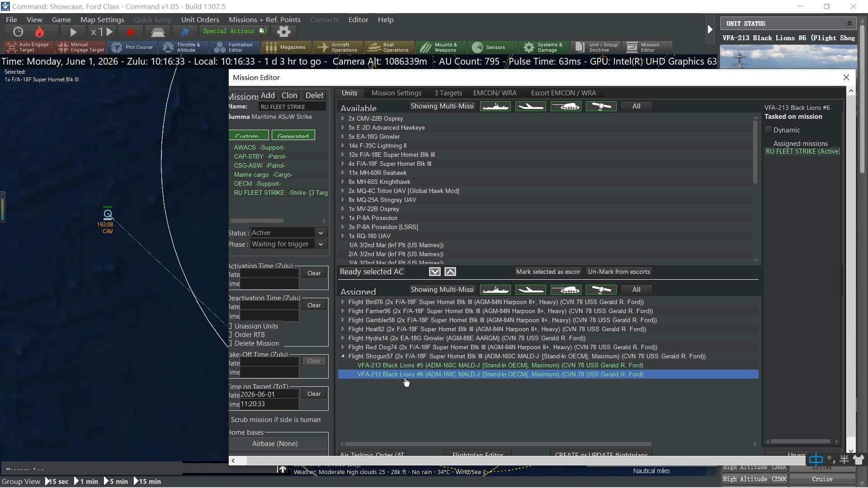Click the red flame icon
This screenshot has height=488, width=868.
[x=40, y=32]
